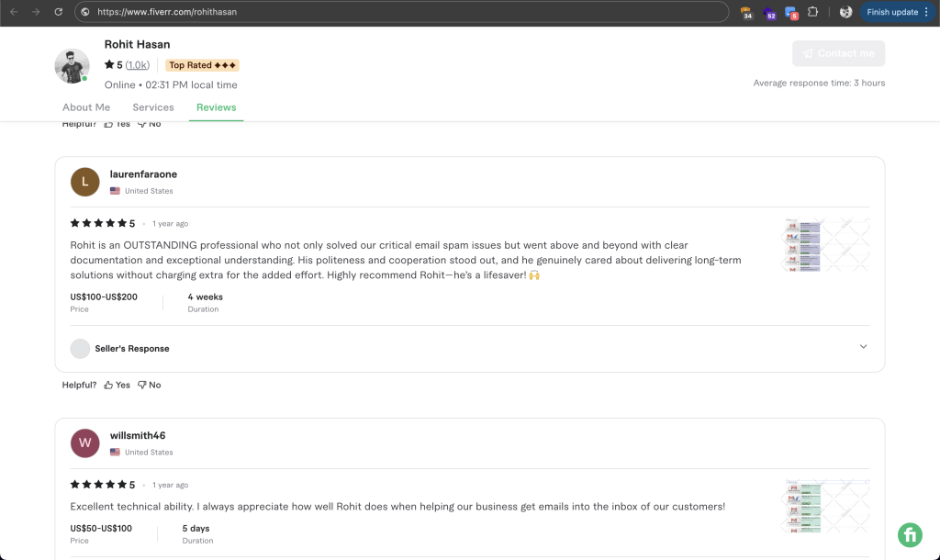Image resolution: width=940 pixels, height=560 pixels.
Task: Open the green Fiverr chat bubble icon
Action: (909, 534)
